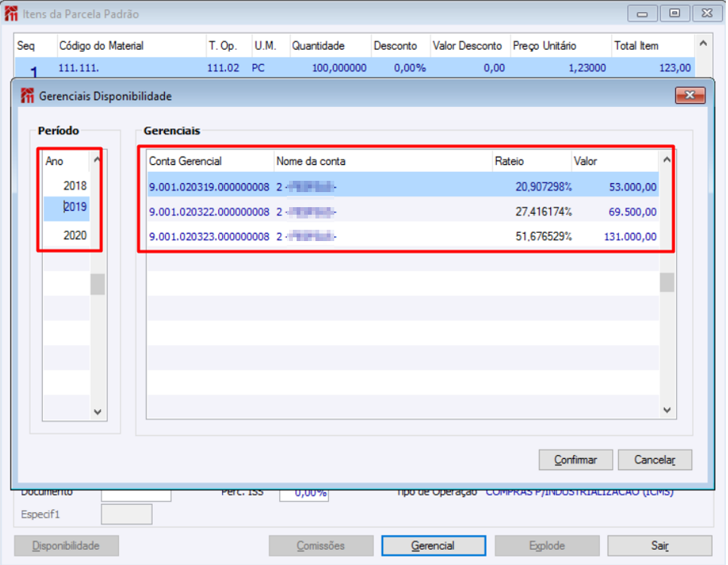Click the Gerenciais grid scrollbar down arrow

667,410
